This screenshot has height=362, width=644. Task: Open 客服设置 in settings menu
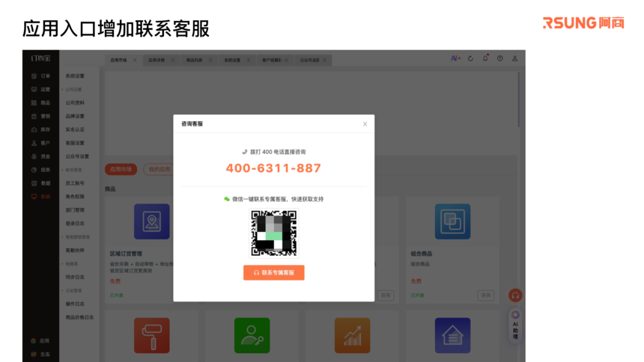75,144
